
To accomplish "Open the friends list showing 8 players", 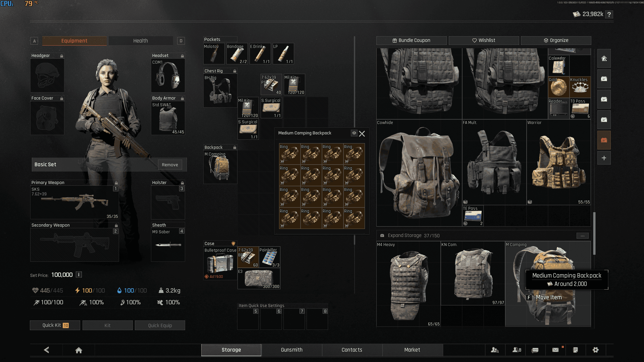I will coord(516,350).
